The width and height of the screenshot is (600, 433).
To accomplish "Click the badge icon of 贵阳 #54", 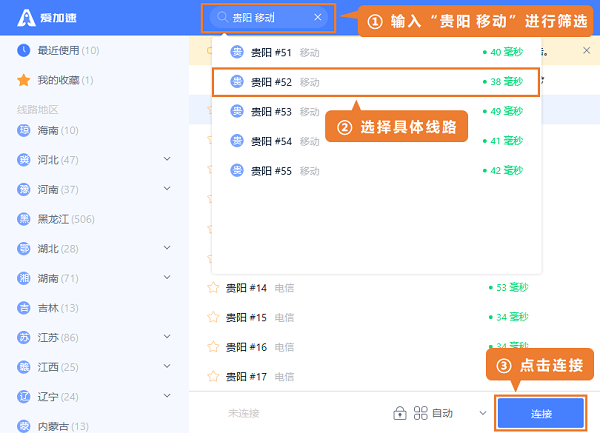I will click(237, 140).
